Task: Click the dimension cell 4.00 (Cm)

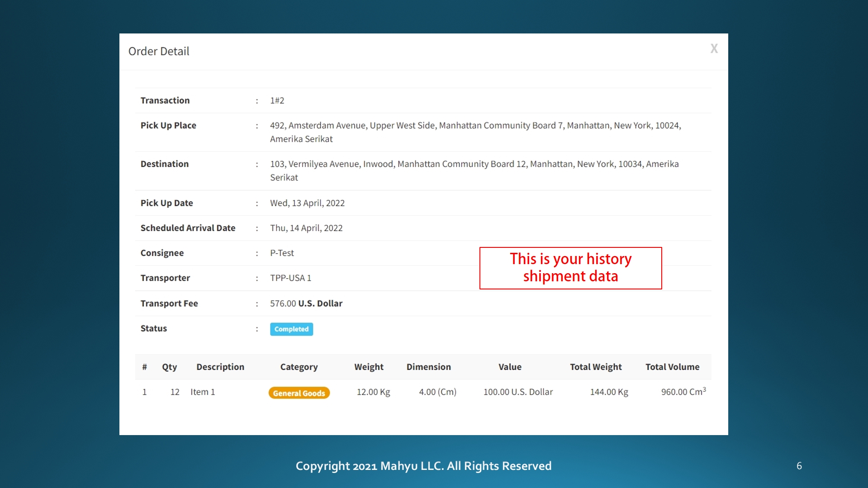Action: pyautogui.click(x=437, y=392)
